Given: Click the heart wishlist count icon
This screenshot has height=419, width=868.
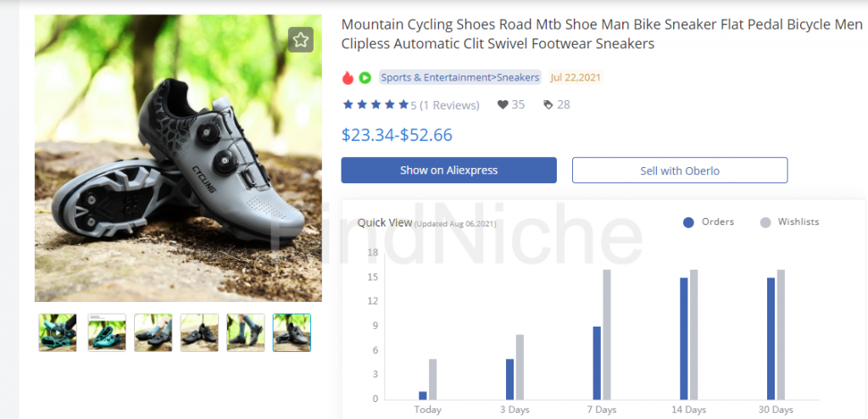Looking at the screenshot, I should 503,105.
